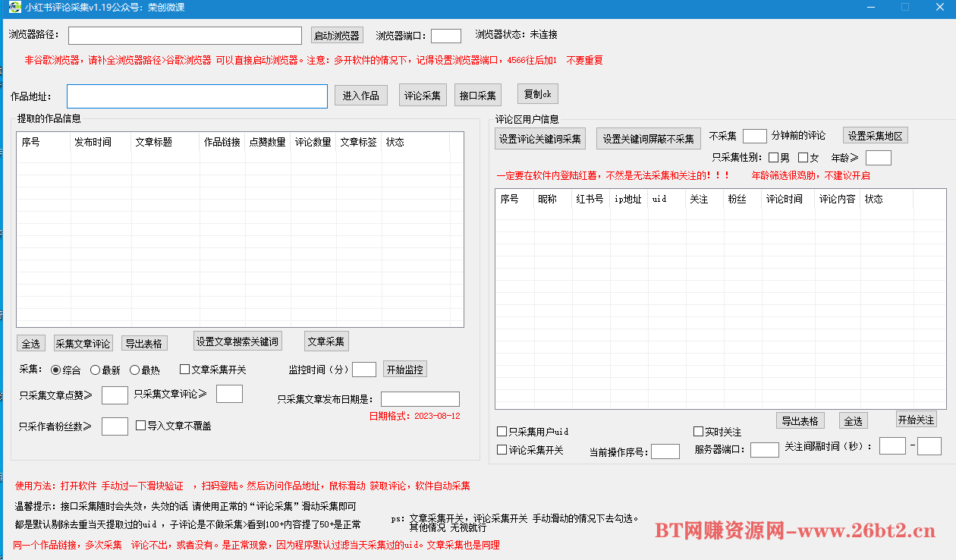Click the 作品地址 input field
This screenshot has width=956, height=560.
click(x=197, y=96)
